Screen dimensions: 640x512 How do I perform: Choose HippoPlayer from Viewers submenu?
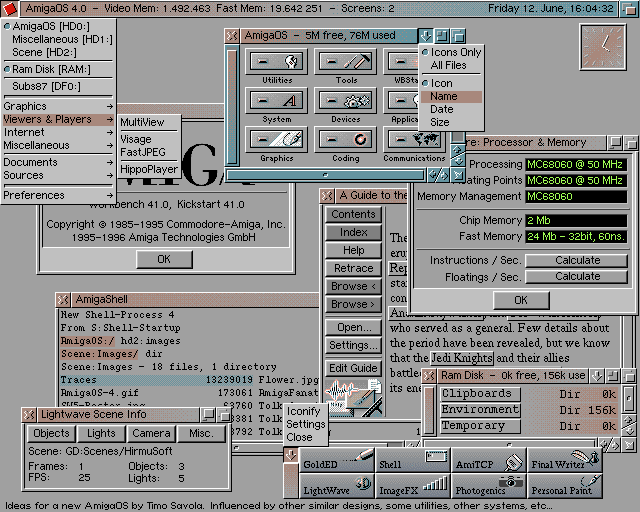pyautogui.click(x=148, y=170)
